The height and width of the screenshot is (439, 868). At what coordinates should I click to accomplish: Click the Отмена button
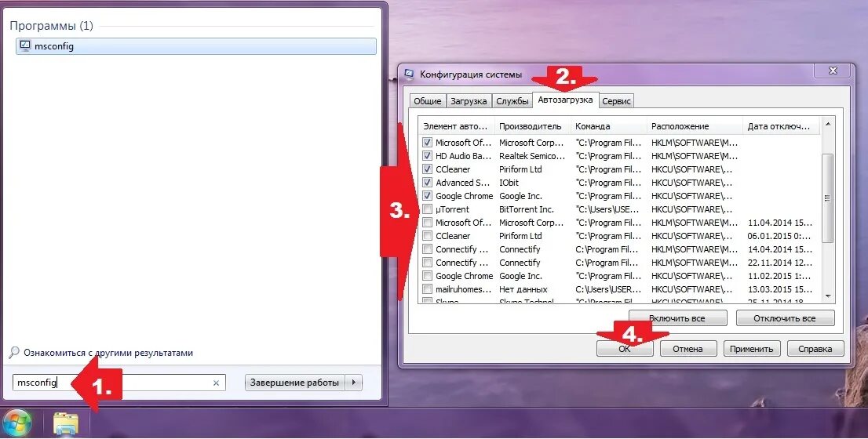[x=687, y=349]
